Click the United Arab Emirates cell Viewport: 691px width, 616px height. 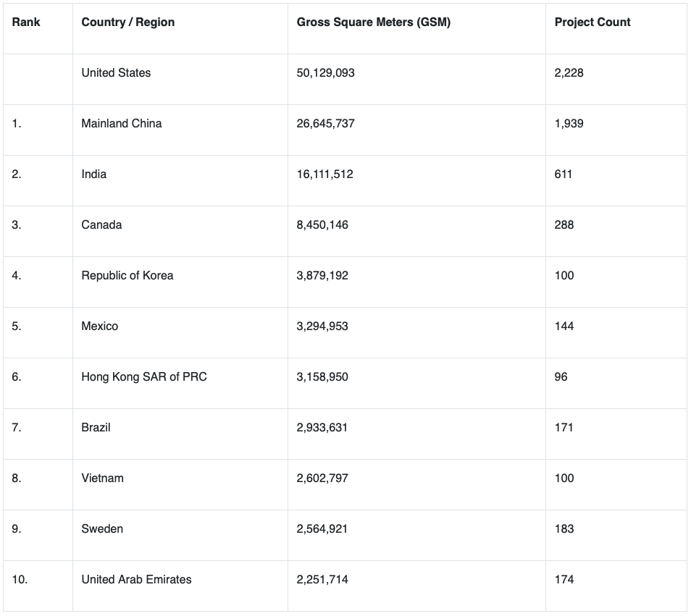(x=136, y=579)
